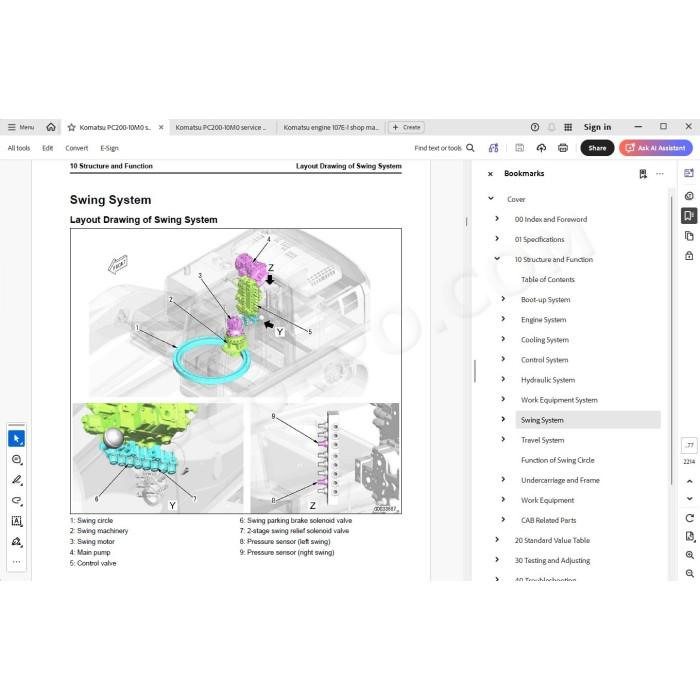Screen dimensions: 700x700
Task: Open the apps grid icon
Action: click(x=568, y=127)
